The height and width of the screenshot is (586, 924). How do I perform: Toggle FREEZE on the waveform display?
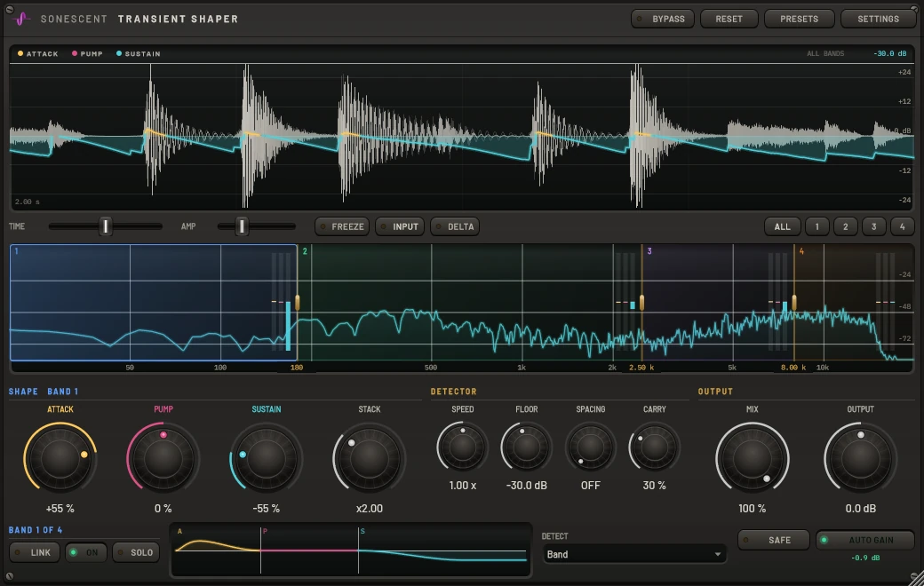click(x=342, y=226)
